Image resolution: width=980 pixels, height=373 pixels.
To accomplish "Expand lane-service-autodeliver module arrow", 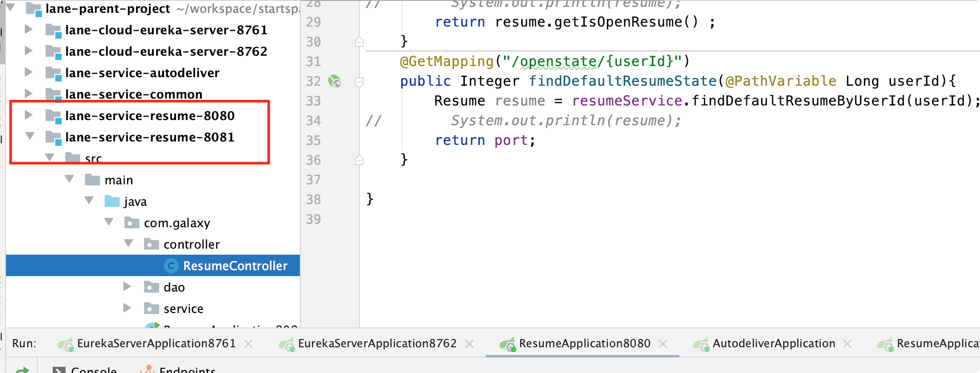I will pos(29,72).
